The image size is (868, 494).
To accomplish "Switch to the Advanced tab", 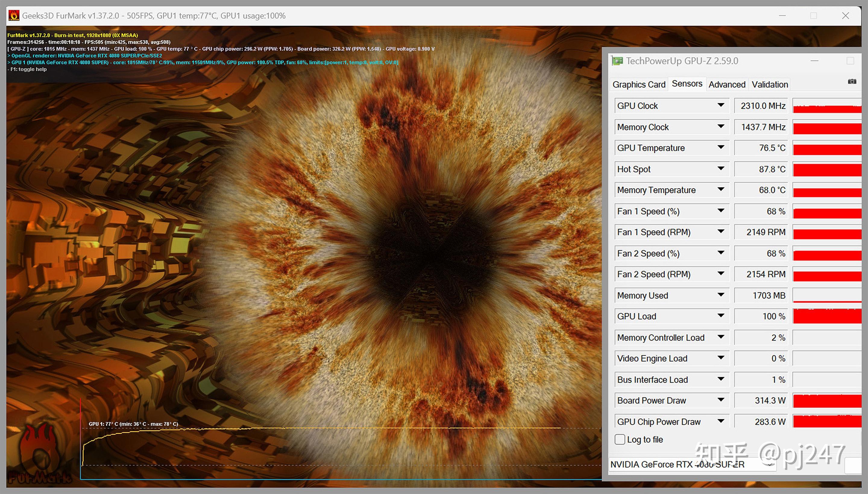I will [x=727, y=84].
